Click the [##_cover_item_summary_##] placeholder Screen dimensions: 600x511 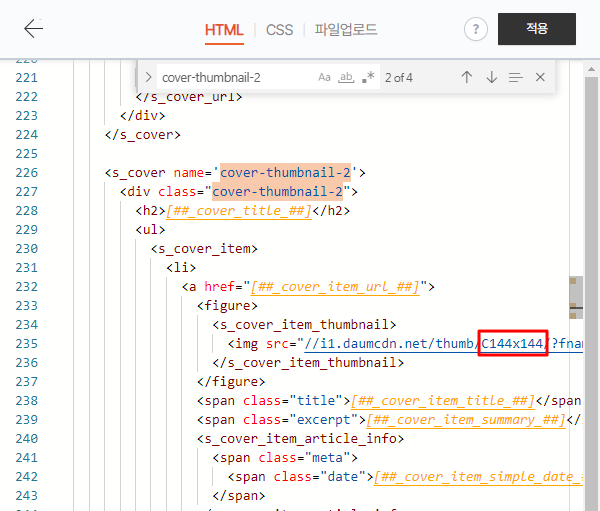pos(466,420)
